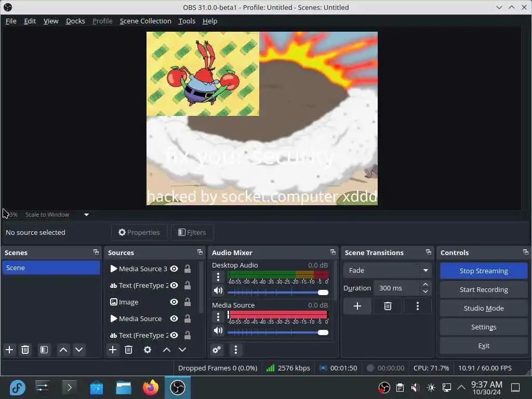Open the Docks menu

pyautogui.click(x=75, y=21)
